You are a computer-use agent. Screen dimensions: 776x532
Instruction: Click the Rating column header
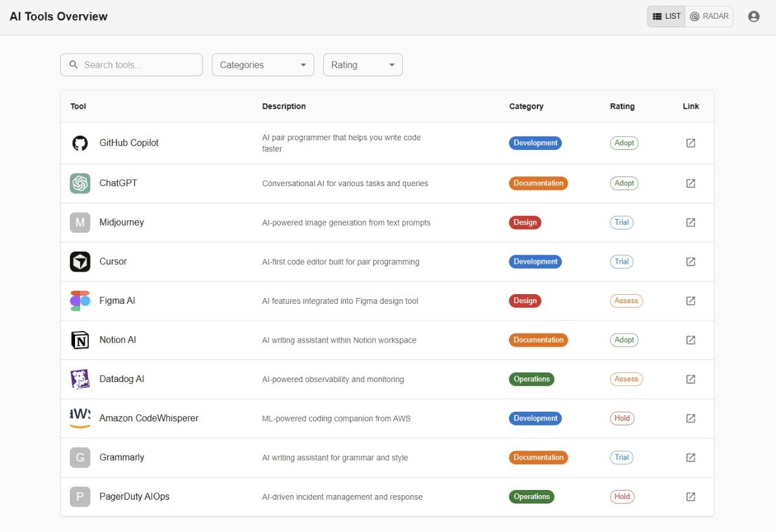pyautogui.click(x=622, y=107)
